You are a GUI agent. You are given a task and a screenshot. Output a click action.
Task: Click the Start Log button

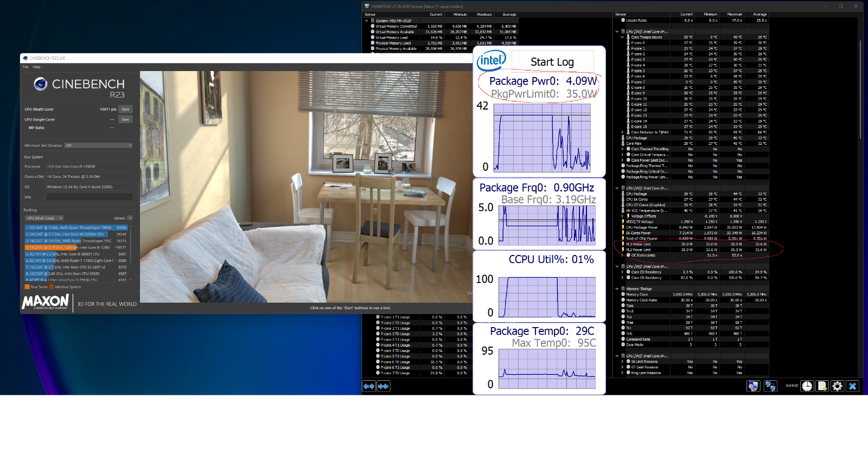[552, 62]
